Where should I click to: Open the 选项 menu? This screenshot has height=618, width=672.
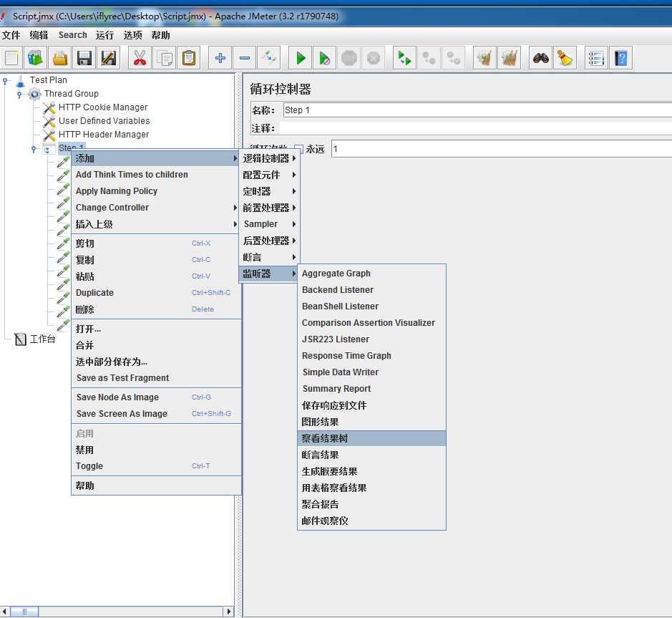[132, 35]
